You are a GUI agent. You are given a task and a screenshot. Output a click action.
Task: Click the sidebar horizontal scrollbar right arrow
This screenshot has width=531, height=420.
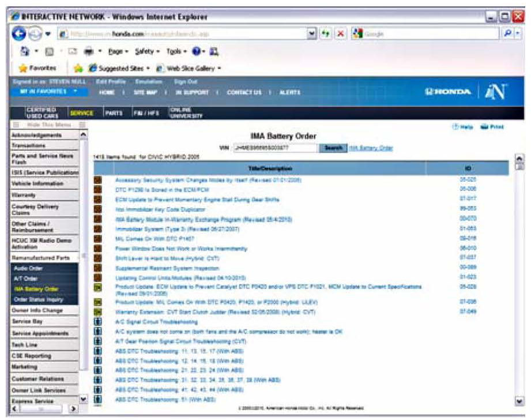pos(74,408)
